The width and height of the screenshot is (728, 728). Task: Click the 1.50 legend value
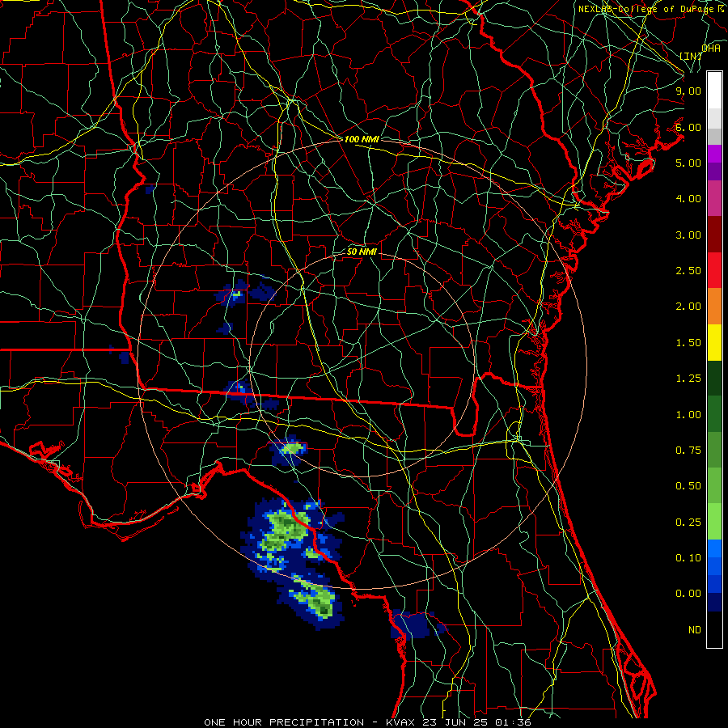(x=688, y=343)
